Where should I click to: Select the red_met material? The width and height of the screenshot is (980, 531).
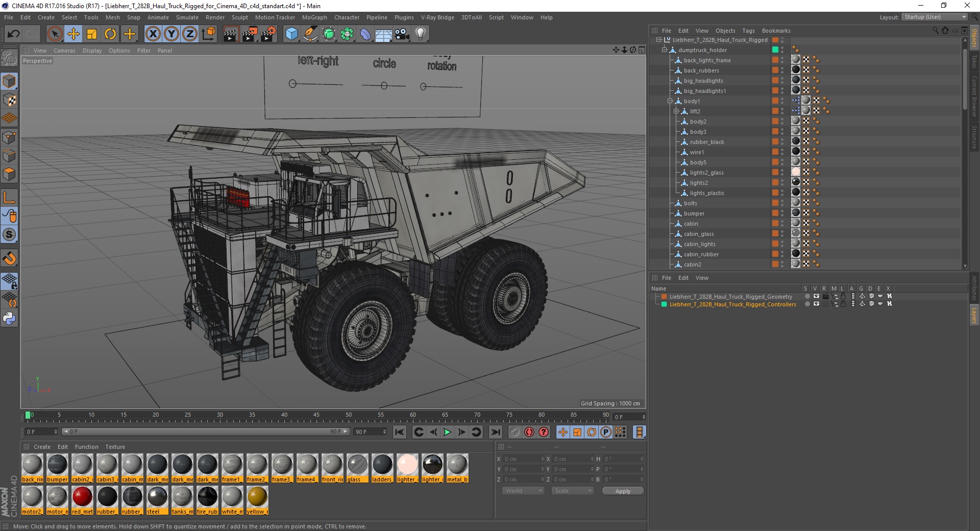[82, 500]
